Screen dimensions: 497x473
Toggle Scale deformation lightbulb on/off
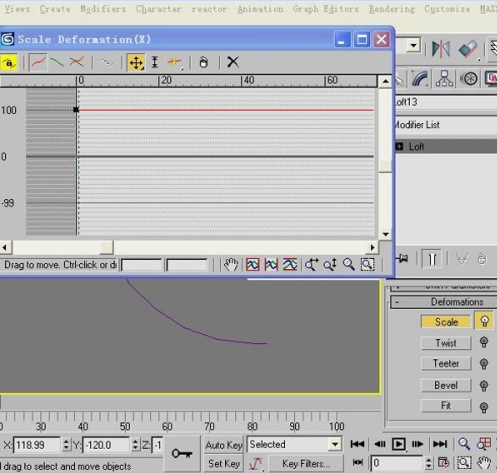pyautogui.click(x=484, y=321)
